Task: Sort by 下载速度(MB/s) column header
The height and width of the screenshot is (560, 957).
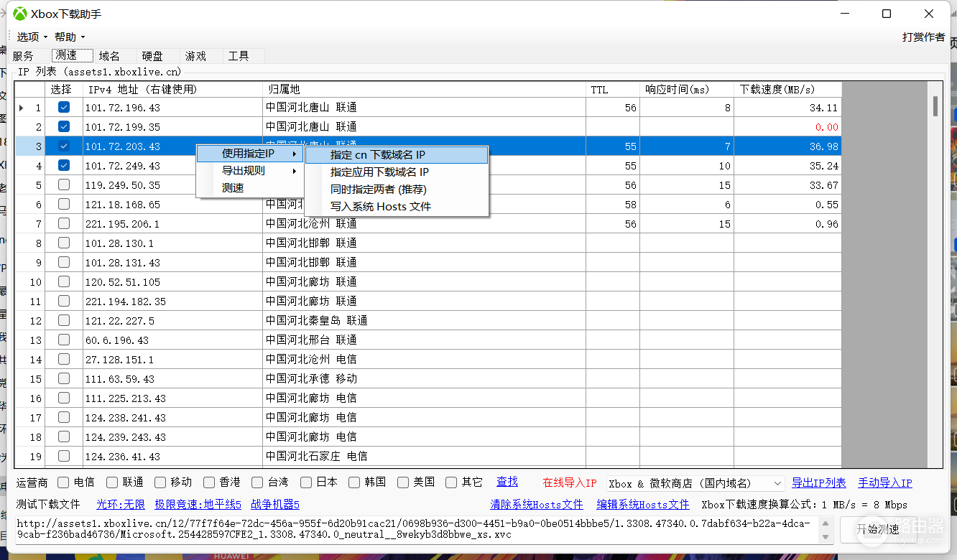Action: tap(787, 90)
